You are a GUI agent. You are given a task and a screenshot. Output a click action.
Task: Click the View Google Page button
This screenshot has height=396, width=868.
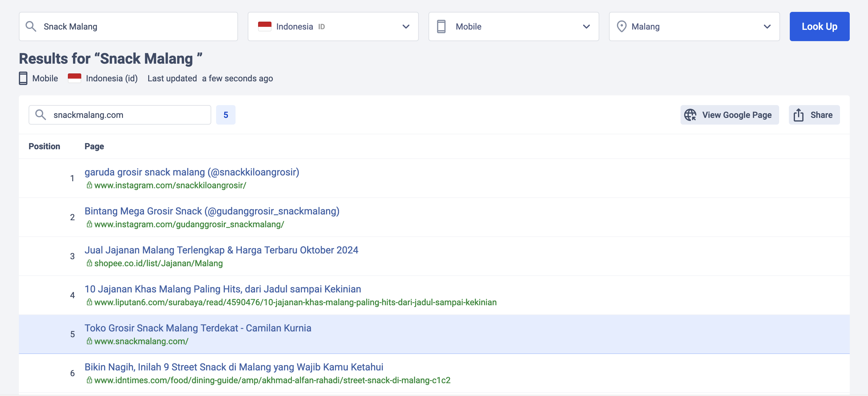click(730, 115)
